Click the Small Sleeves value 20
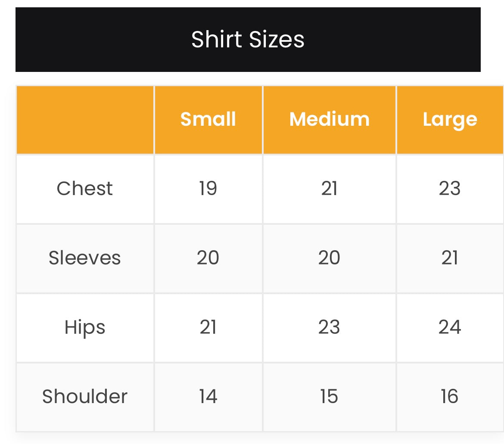This screenshot has height=444, width=504. (x=208, y=258)
